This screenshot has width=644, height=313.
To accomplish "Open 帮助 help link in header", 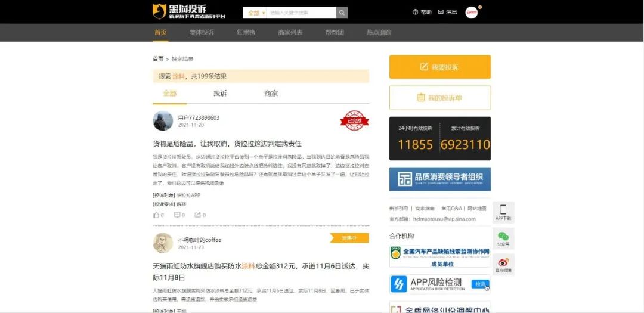I will point(422,12).
